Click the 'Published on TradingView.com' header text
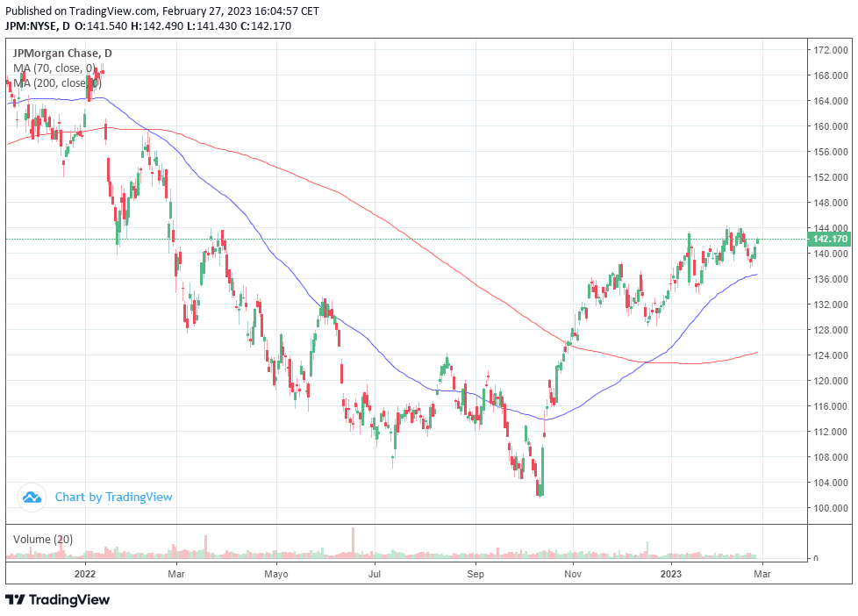The image size is (858, 616). (162, 11)
